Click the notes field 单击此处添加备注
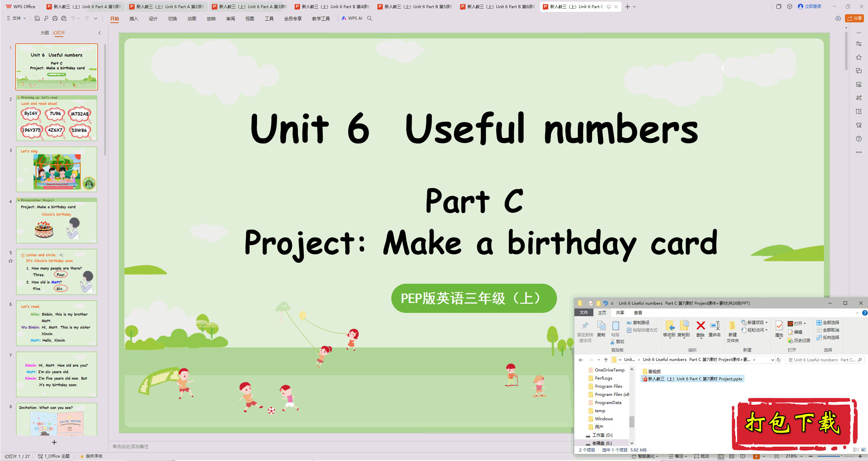The image size is (868, 461). click(x=131, y=446)
